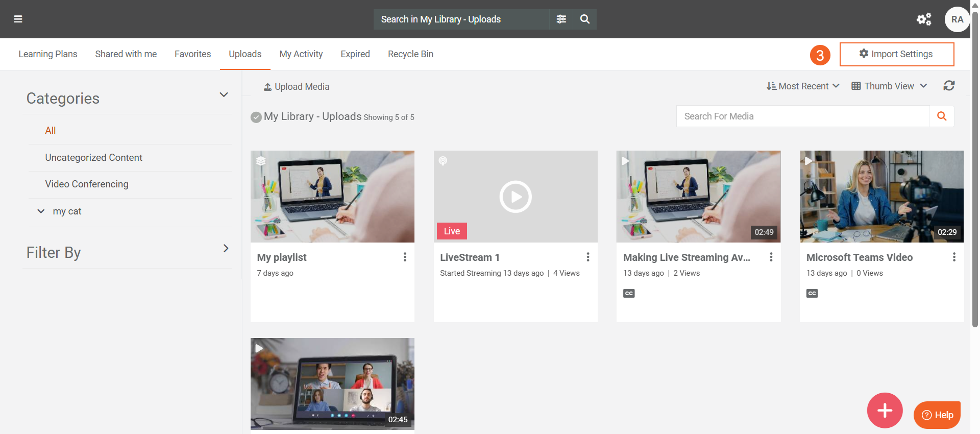Image resolution: width=980 pixels, height=434 pixels.
Task: Open three-dot menu for LiveStream 1
Action: (x=588, y=257)
